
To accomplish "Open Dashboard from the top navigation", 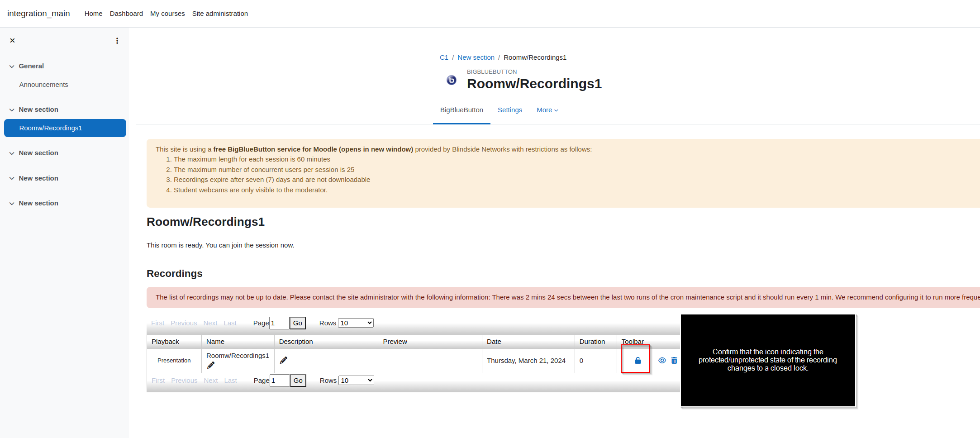I will point(126,14).
